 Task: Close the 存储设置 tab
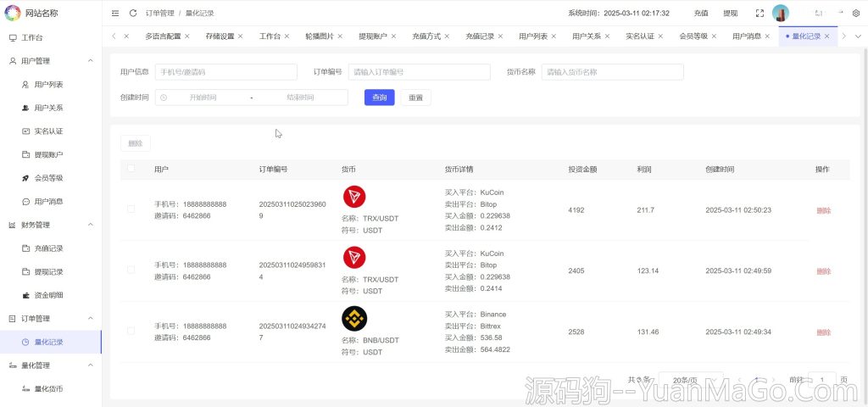point(241,36)
